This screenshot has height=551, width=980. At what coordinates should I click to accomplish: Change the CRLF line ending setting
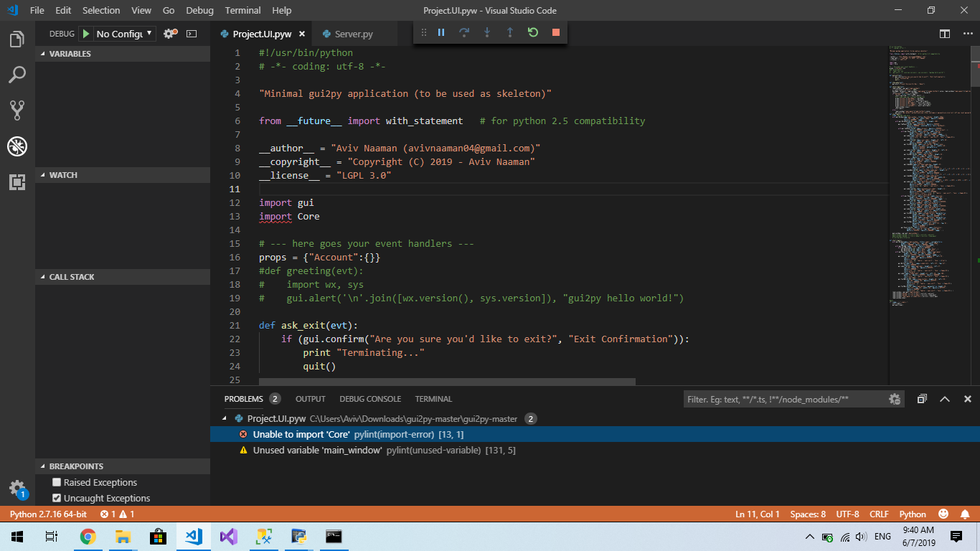[879, 514]
